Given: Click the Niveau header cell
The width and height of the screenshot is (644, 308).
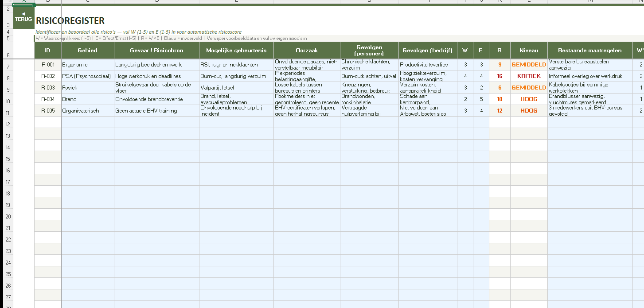Looking at the screenshot, I should coord(528,51).
